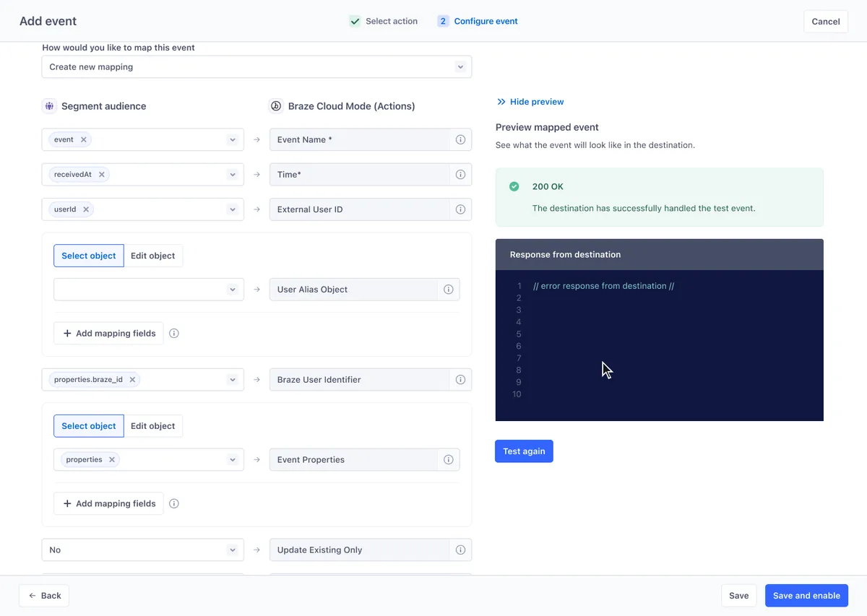
Task: Click the Cancel button
Action: pyautogui.click(x=826, y=21)
